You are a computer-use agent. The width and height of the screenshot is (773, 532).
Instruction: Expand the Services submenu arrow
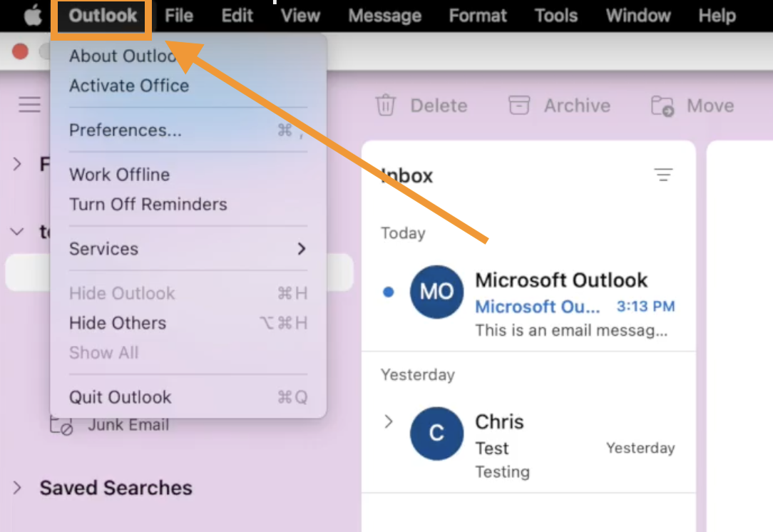(x=301, y=248)
